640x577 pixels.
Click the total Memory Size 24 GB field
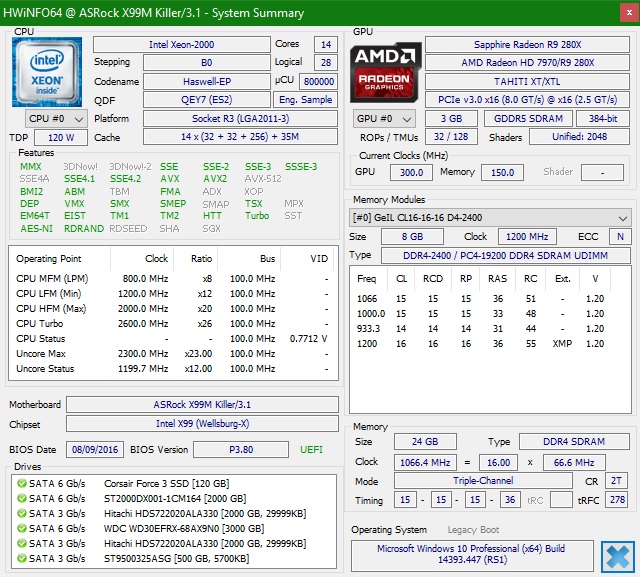425,442
